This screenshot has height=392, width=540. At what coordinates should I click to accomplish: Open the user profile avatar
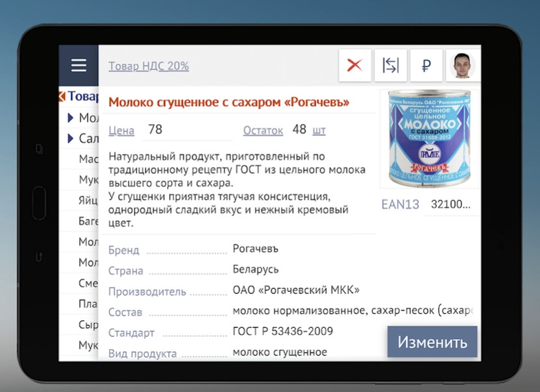[x=463, y=66]
